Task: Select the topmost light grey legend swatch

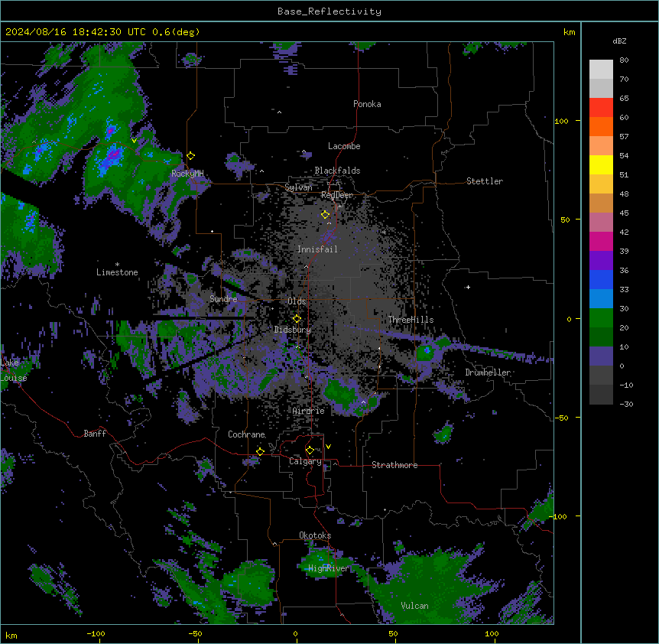Action: click(601, 70)
